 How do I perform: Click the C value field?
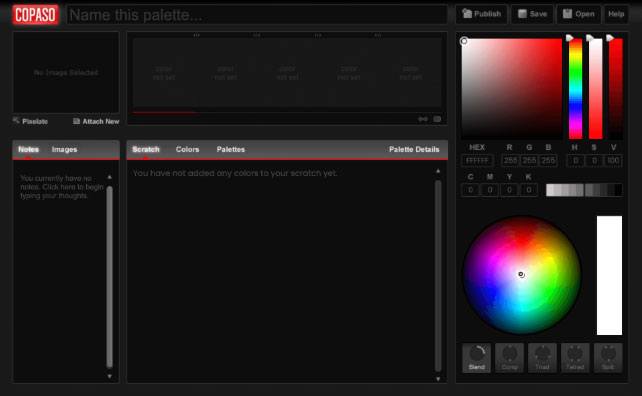(x=470, y=190)
